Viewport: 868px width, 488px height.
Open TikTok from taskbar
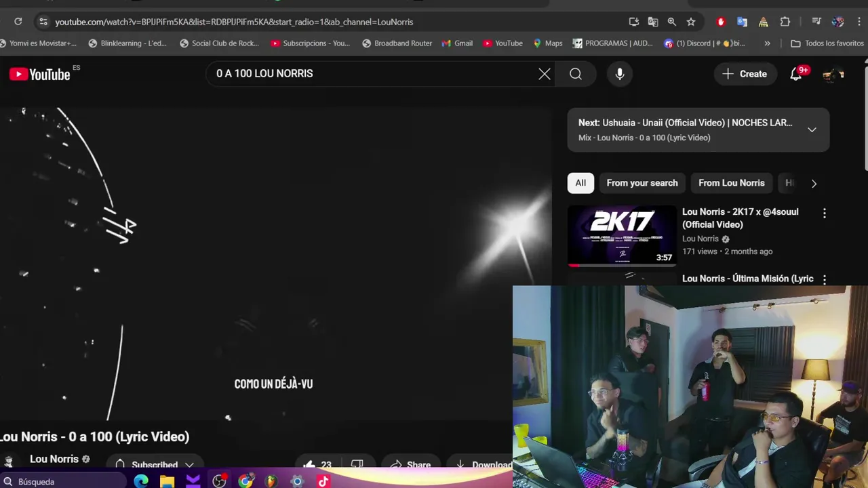tap(323, 481)
